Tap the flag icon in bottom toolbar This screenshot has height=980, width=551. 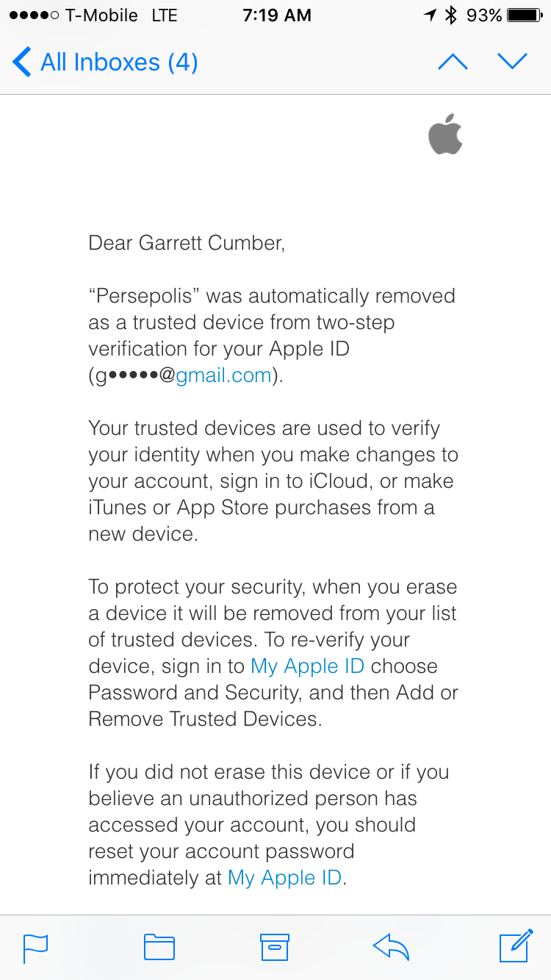pyautogui.click(x=35, y=948)
